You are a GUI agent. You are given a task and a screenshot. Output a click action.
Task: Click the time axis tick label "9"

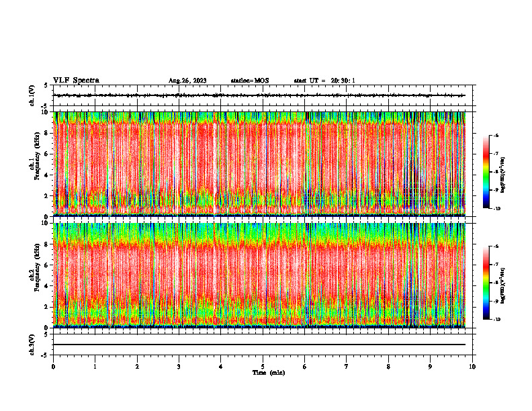[x=430, y=367]
